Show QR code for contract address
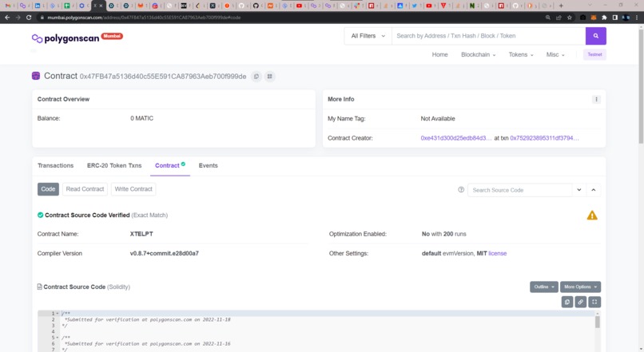644x352 pixels. pyautogui.click(x=270, y=77)
